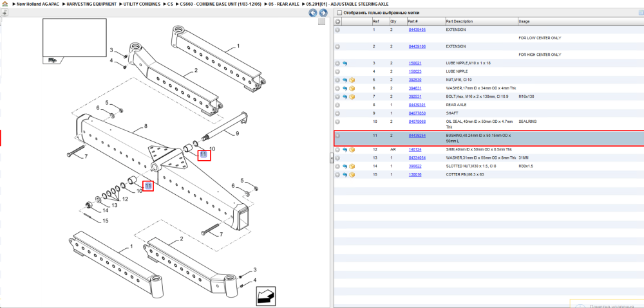Open part number 392531 link
This screenshot has width=644, height=308.
(415, 96)
